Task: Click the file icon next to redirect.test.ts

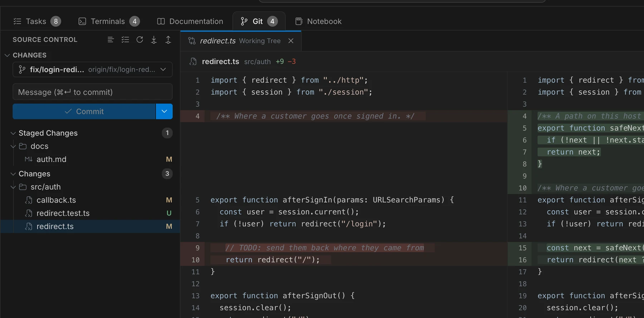Action: (x=29, y=213)
